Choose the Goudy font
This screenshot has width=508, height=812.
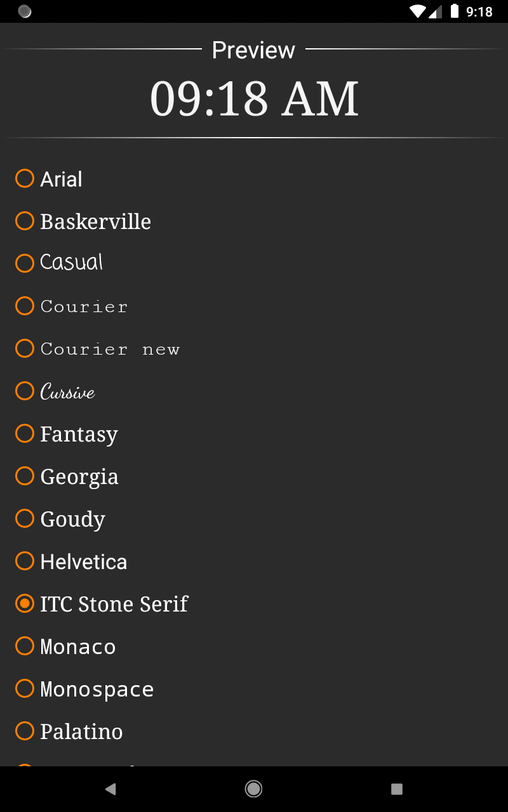25,518
